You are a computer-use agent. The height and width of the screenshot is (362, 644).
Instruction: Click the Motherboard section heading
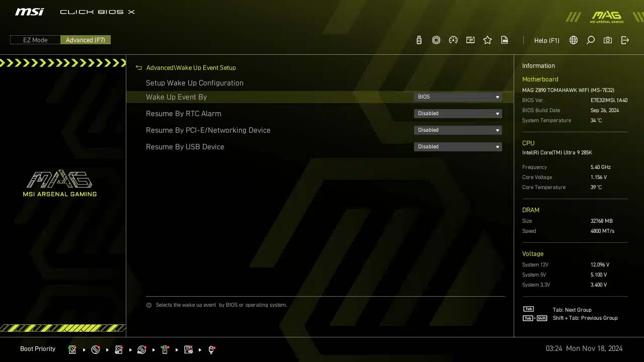[540, 79]
